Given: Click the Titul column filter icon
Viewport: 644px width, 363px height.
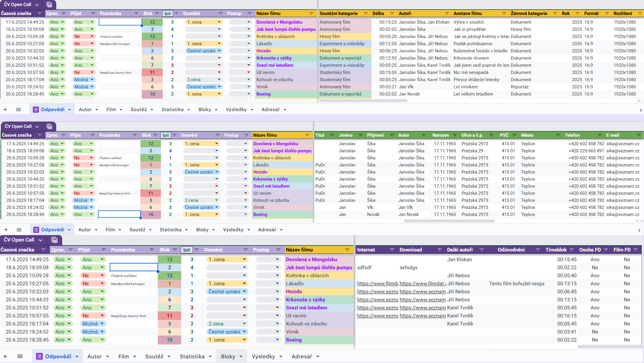Looking at the screenshot, I should [332, 135].
